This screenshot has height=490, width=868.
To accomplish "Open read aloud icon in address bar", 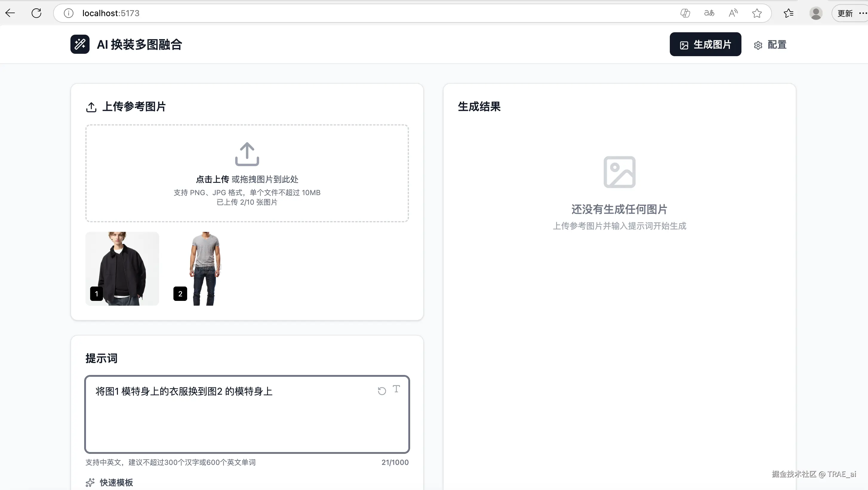I will coord(733,13).
